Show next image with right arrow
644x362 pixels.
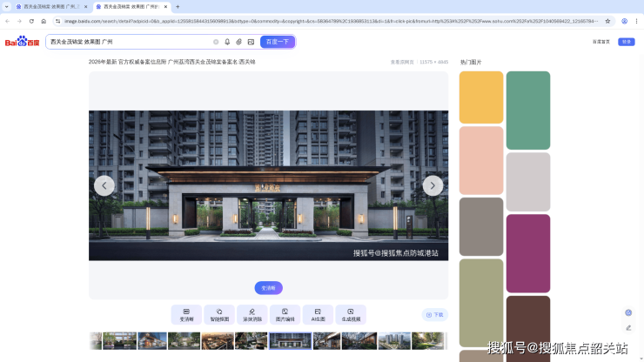[x=433, y=185]
